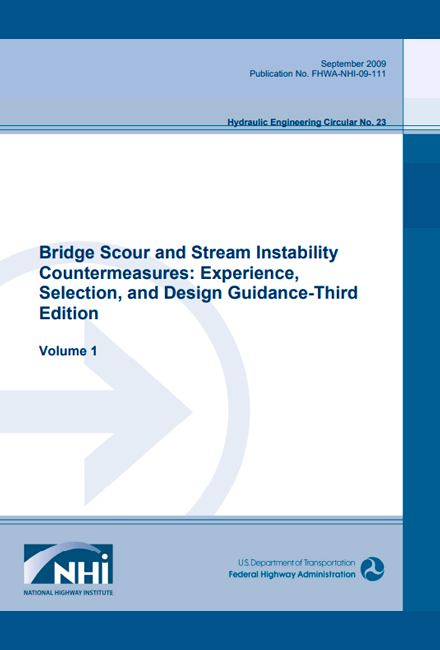Click the word 'Edition' in title
Image resolution: width=440 pixels, height=650 pixels.
69,313
